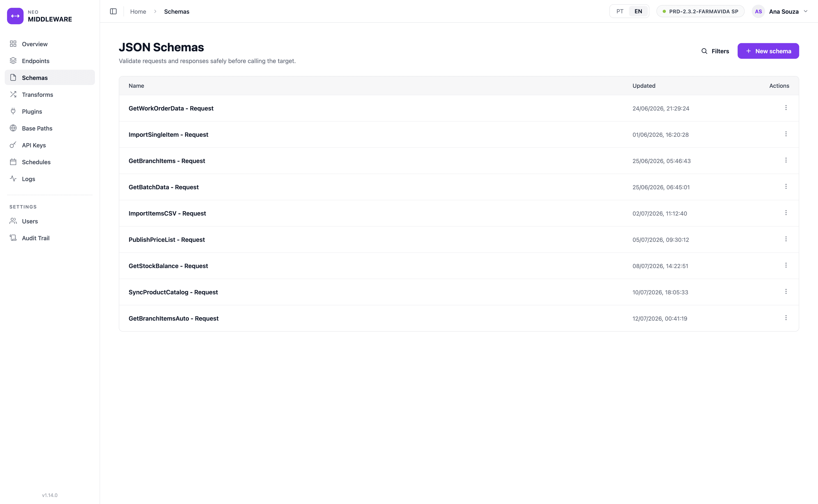Open Base Paths section

click(50, 128)
